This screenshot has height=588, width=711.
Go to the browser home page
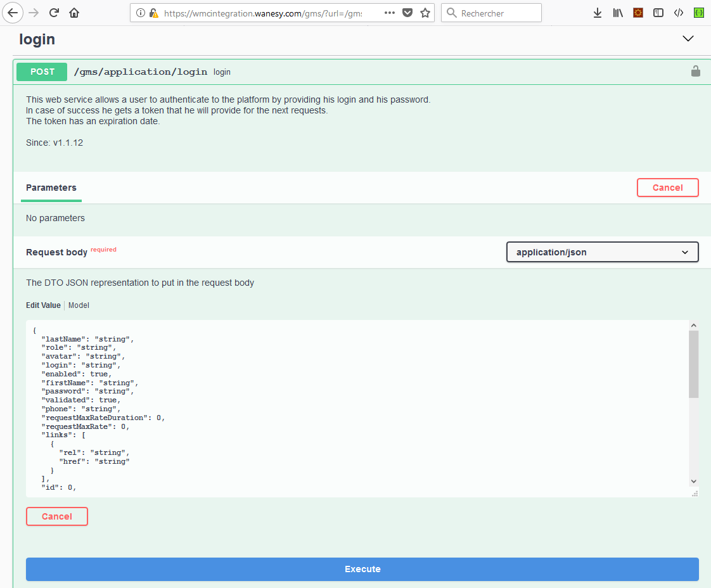point(74,13)
